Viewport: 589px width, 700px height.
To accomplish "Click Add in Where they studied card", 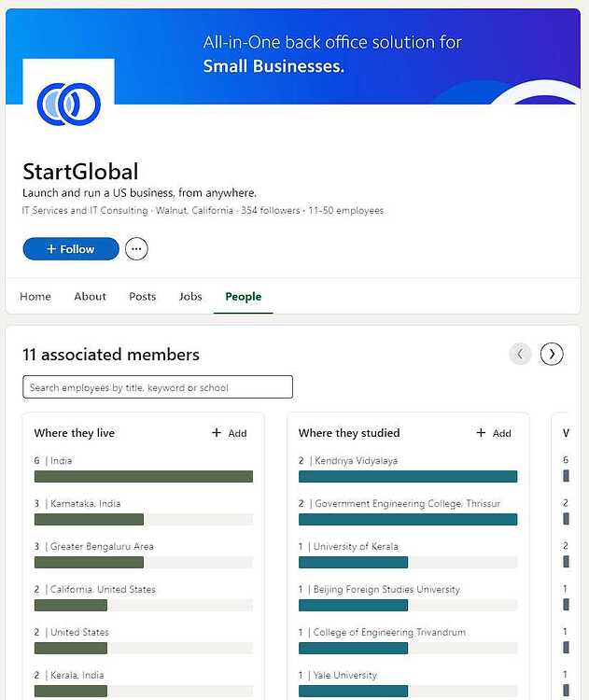I will (494, 433).
